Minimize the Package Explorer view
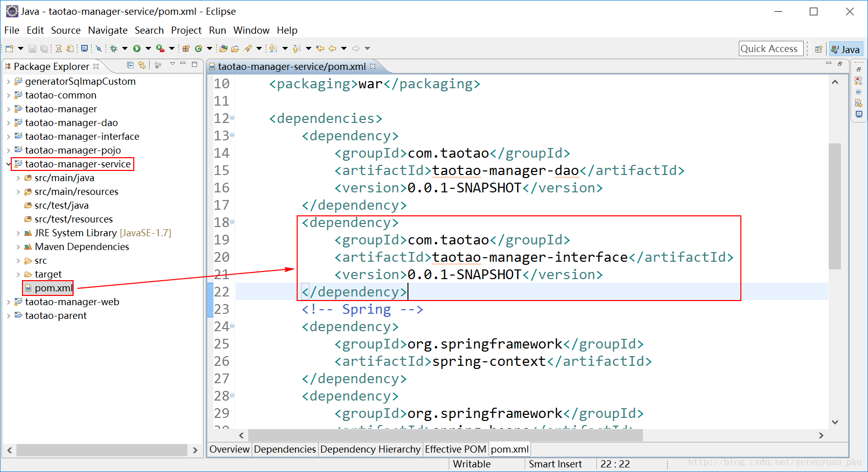 point(183,64)
